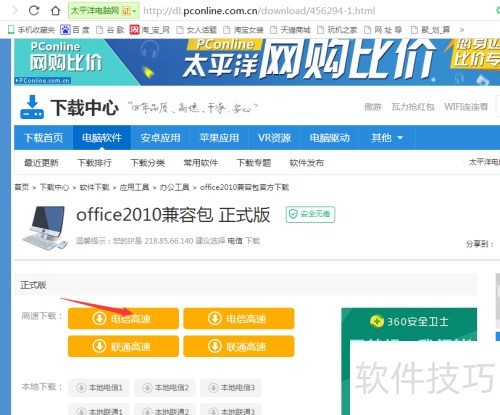Click the 办公工具 breadcrumb link
The image size is (500, 415).
pos(174,187)
